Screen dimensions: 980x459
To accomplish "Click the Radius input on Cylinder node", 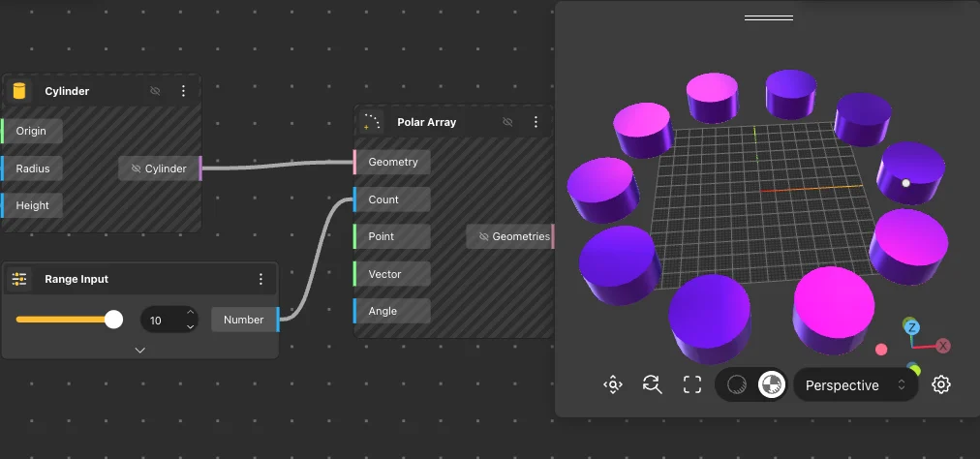I will 33,168.
